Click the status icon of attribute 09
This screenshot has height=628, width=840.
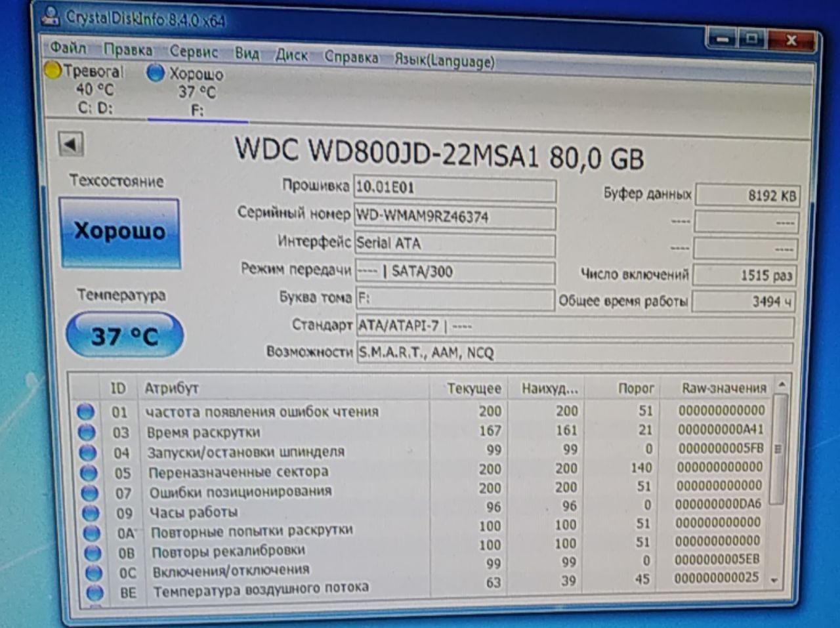[x=91, y=513]
